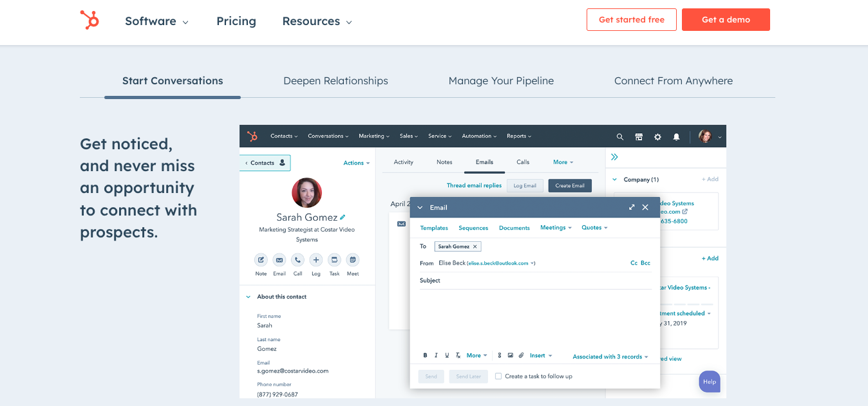Close the Email compose window
The height and width of the screenshot is (406, 868).
[x=645, y=207]
